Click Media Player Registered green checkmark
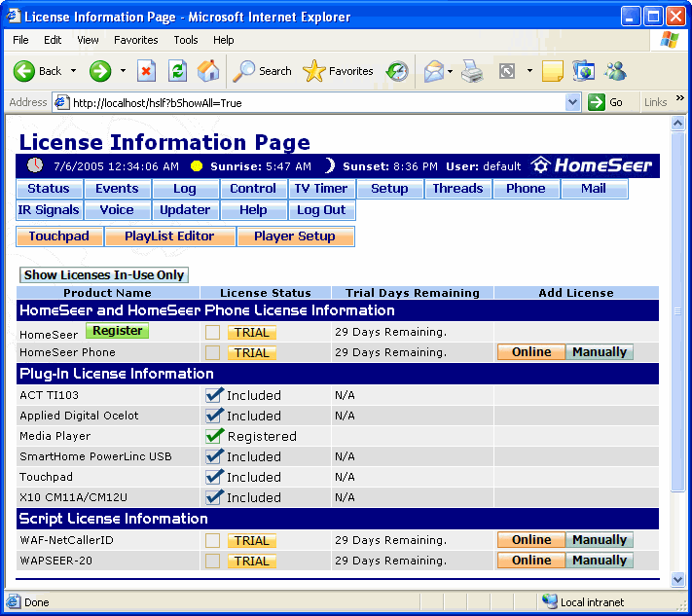 coord(215,436)
